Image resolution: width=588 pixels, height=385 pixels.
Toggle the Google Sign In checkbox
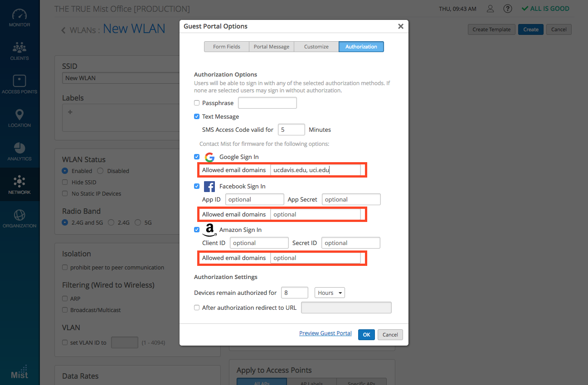coord(197,157)
